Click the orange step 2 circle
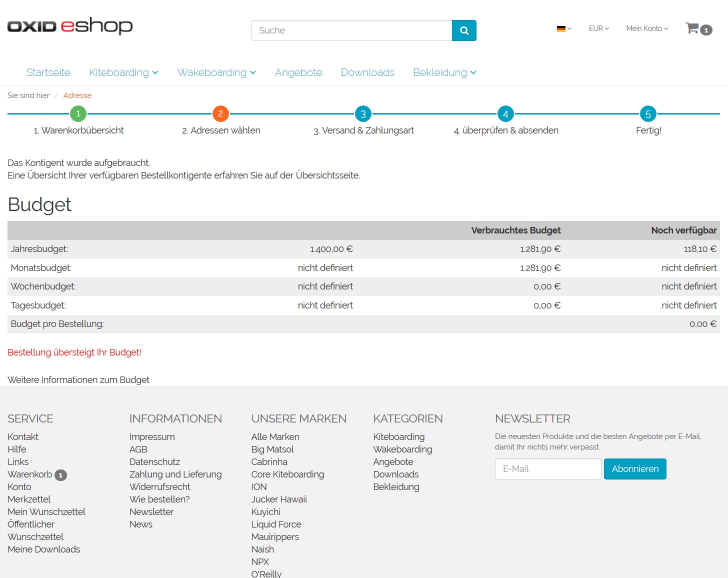Viewport: 728px width, 578px height. (x=220, y=114)
